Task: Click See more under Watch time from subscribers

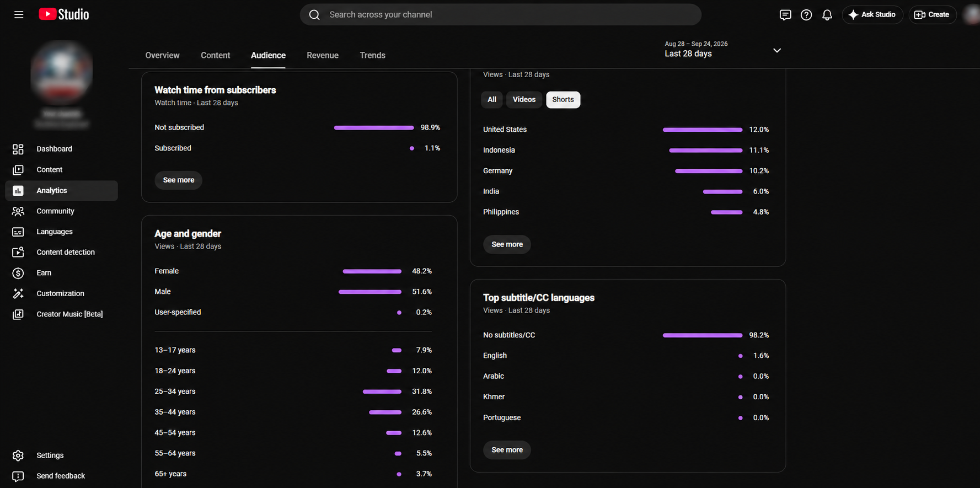Action: 178,180
